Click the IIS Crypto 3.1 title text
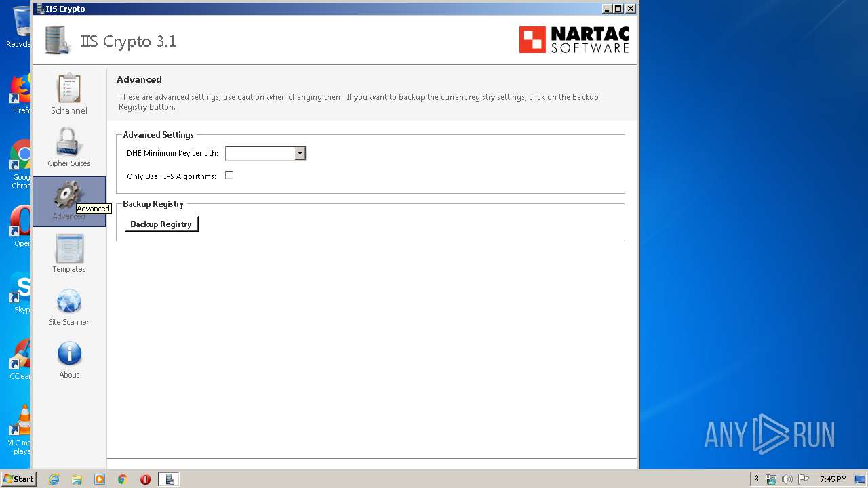This screenshot has height=488, width=868. [x=128, y=41]
